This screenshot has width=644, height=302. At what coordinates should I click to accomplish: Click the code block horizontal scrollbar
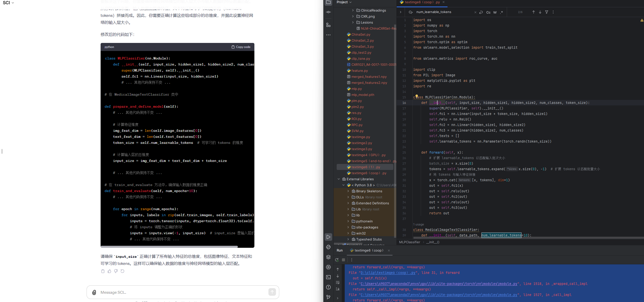(x=169, y=247)
